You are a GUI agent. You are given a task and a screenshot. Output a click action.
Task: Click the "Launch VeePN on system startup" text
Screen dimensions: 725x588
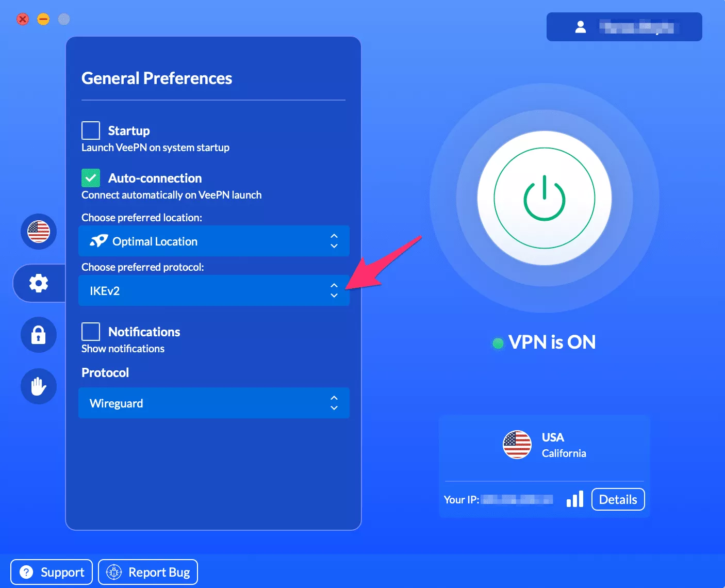[x=155, y=148]
